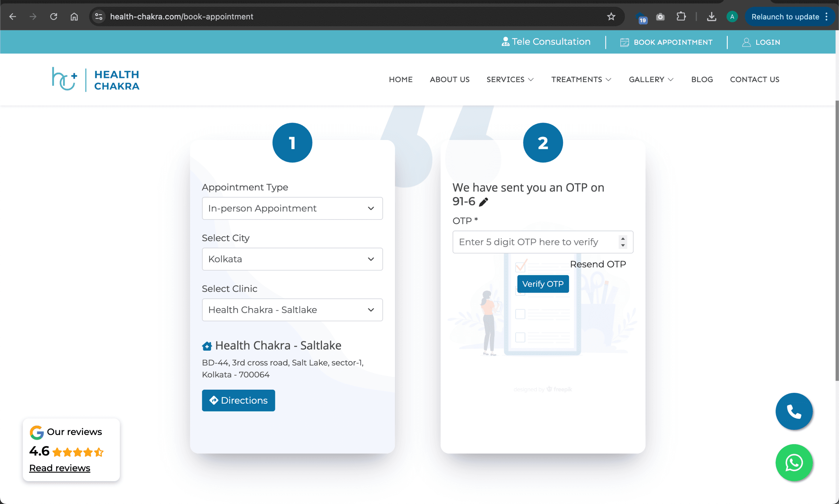Screen dimensions: 839x504
Task: Click the floating phone call icon
Action: click(x=794, y=411)
